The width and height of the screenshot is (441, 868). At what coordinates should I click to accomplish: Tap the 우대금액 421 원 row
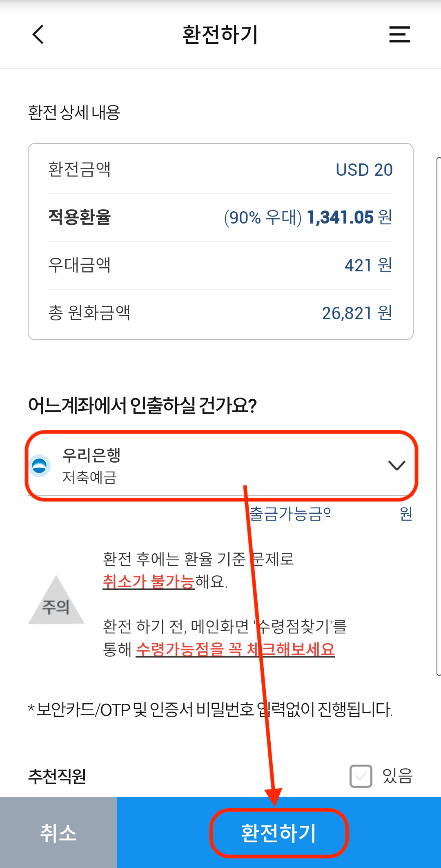click(220, 265)
